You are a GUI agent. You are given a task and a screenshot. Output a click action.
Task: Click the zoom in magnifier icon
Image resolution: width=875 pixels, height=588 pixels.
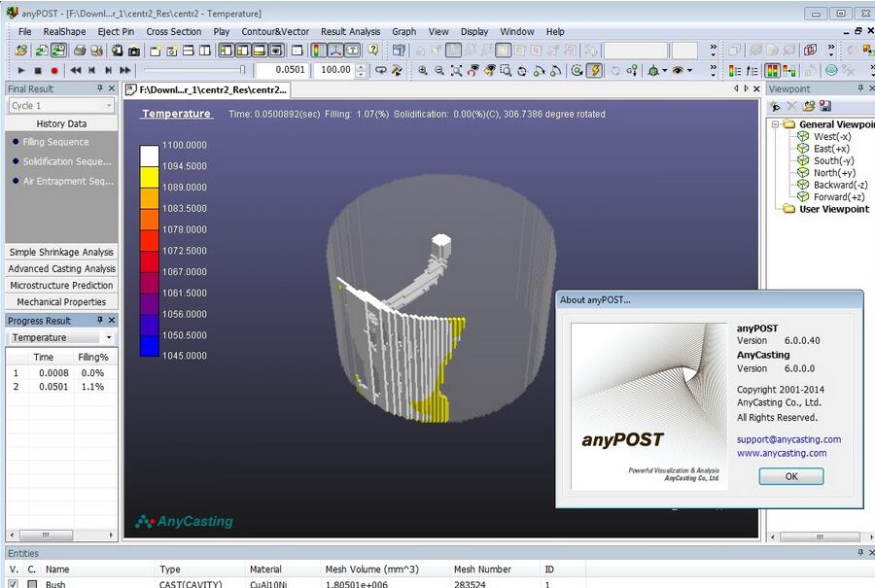coord(423,70)
